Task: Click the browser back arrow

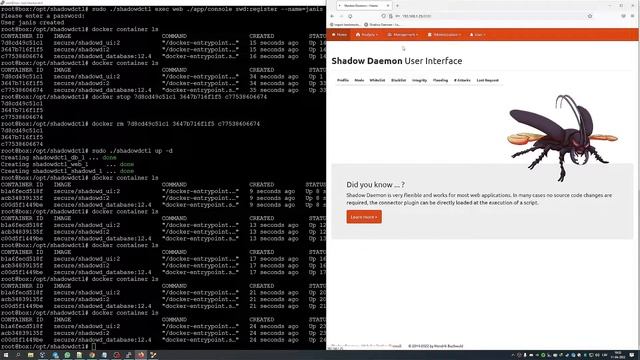Action: [x=332, y=16]
